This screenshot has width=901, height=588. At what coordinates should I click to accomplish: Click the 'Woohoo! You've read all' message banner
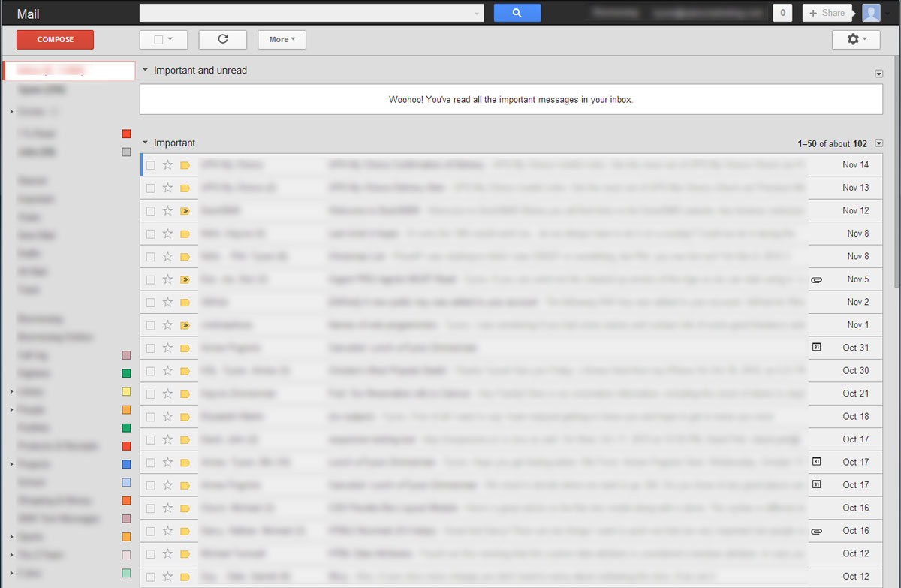point(511,99)
